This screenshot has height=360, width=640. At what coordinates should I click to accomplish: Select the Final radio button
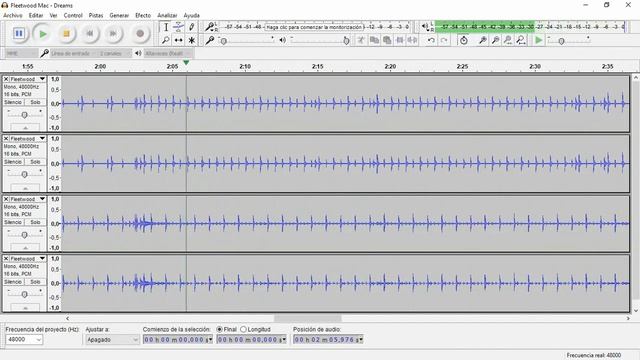pyautogui.click(x=219, y=329)
